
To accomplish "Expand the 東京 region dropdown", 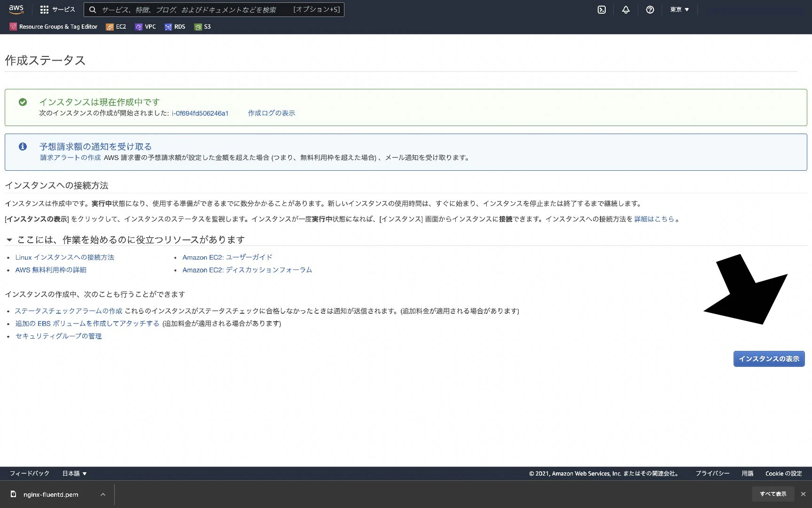I will (679, 9).
